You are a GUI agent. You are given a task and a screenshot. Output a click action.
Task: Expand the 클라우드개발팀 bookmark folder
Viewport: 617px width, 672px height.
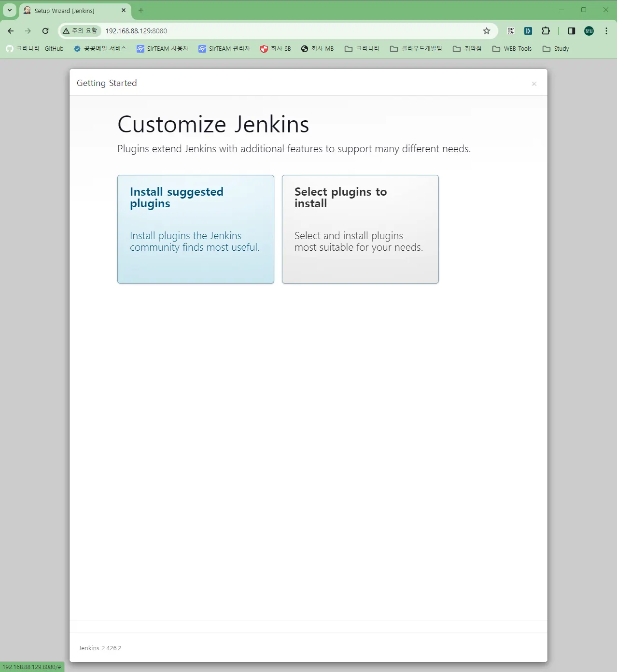coord(416,49)
